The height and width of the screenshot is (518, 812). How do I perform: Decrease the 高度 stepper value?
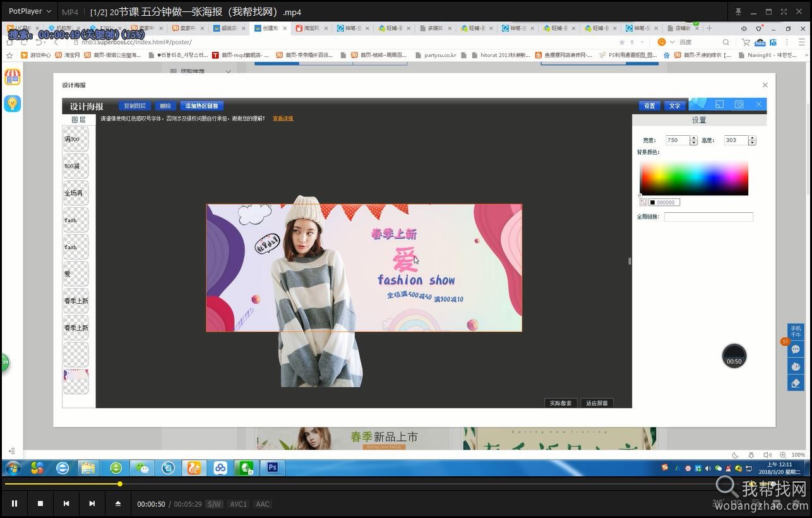(751, 143)
